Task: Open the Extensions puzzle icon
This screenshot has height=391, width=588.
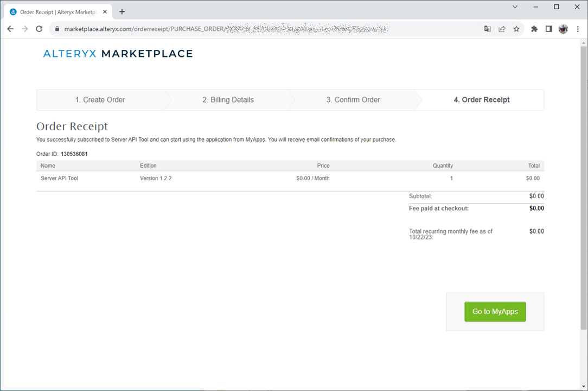Action: tap(534, 29)
